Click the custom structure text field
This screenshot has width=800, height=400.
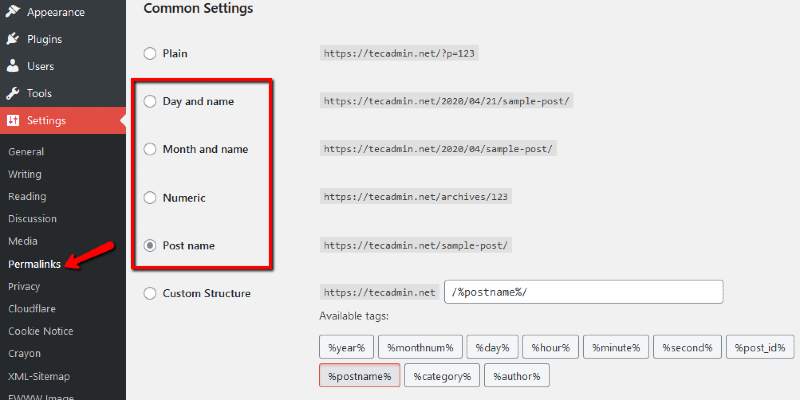pos(582,292)
